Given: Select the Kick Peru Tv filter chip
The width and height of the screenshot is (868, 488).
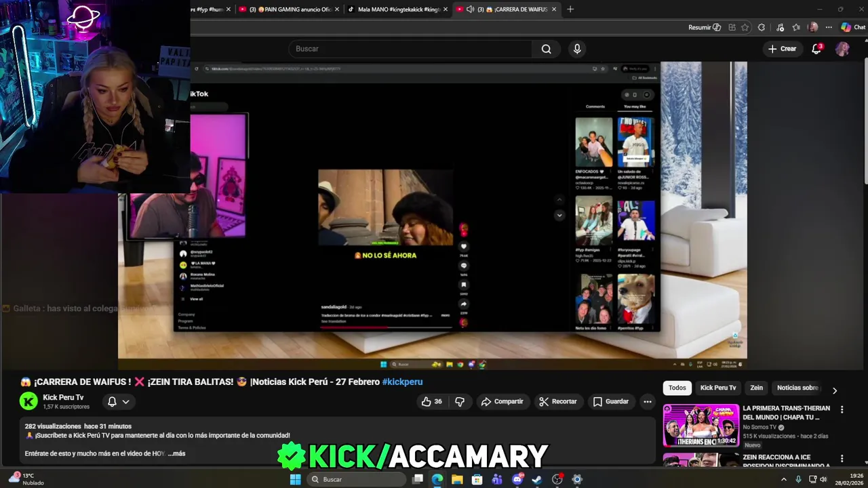Looking at the screenshot, I should click(x=718, y=388).
